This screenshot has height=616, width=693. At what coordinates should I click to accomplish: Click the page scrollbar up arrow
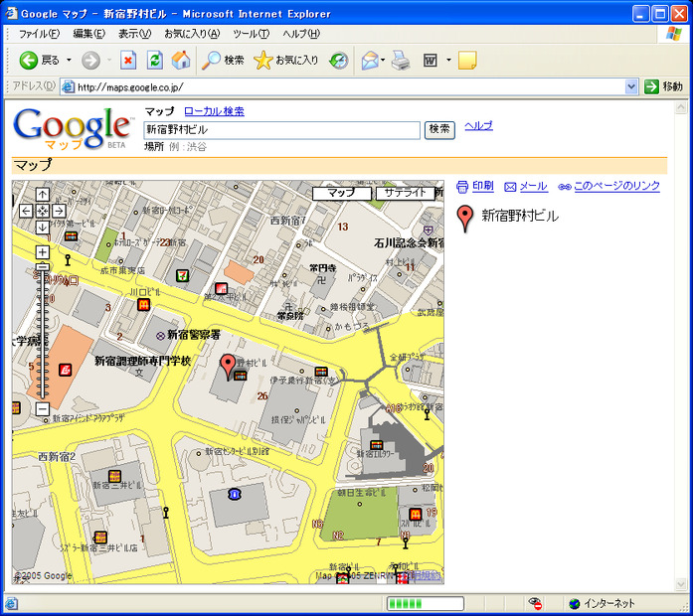pos(681,107)
